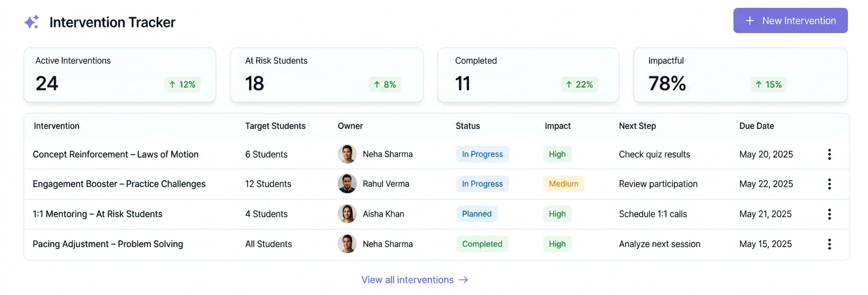The height and width of the screenshot is (295, 868).
Task: Click the Completed status badge
Action: point(482,244)
